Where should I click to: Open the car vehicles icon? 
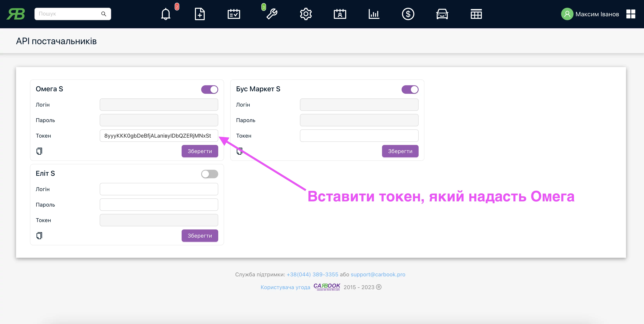pyautogui.click(x=442, y=14)
